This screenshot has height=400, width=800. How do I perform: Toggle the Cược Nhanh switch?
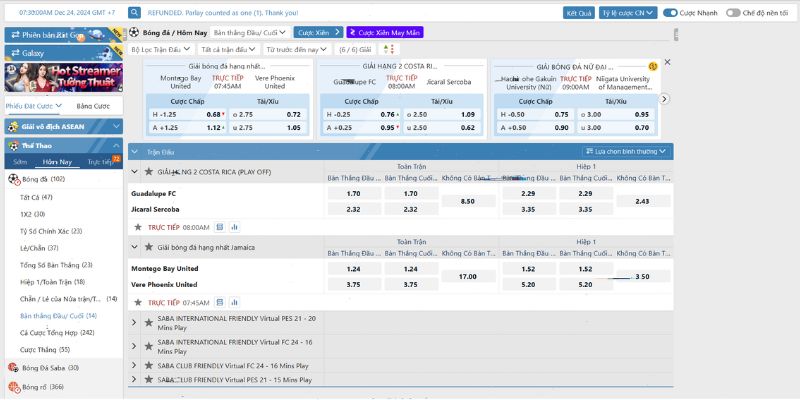click(670, 13)
